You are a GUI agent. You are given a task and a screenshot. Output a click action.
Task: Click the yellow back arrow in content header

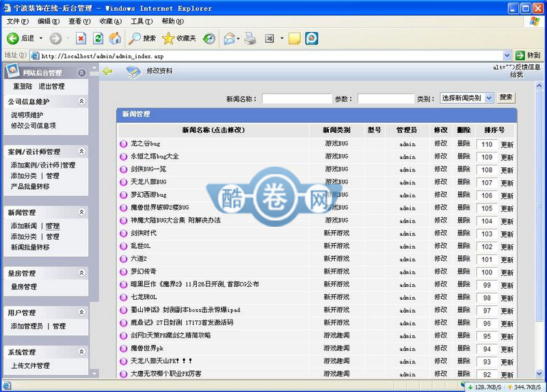(107, 72)
